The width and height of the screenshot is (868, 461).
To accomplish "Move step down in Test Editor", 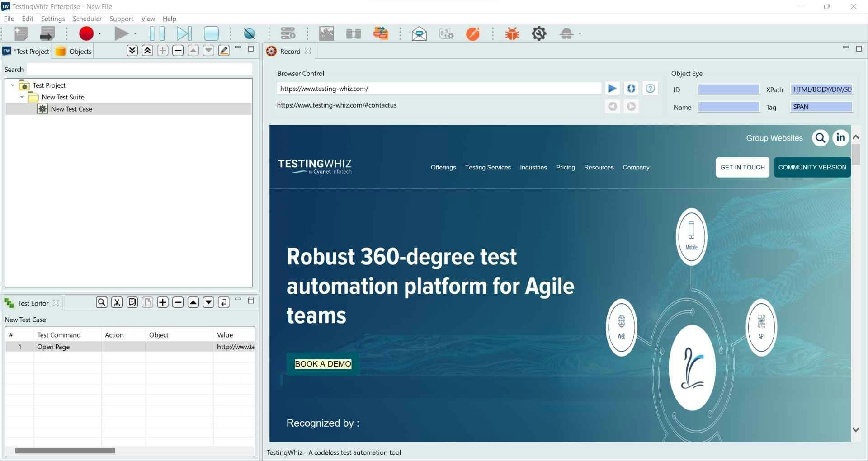I will (208, 302).
